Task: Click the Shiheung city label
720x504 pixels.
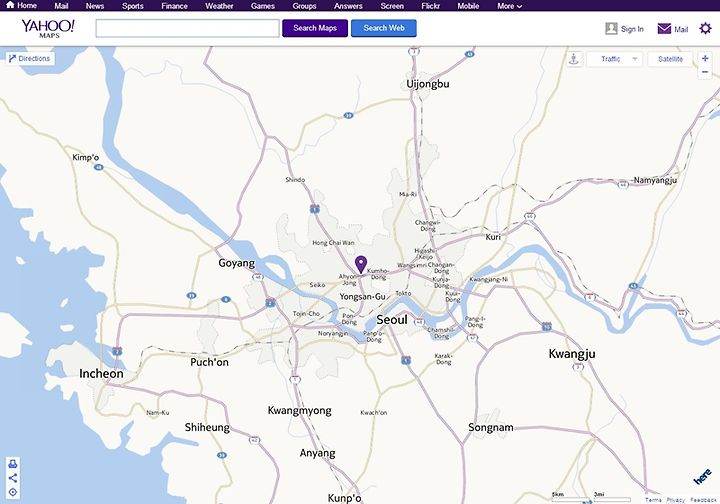Action: pos(207,427)
